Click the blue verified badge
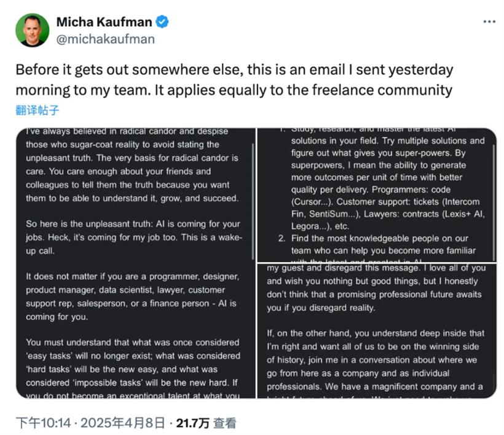Image resolution: width=504 pixels, height=435 pixels. click(x=162, y=22)
